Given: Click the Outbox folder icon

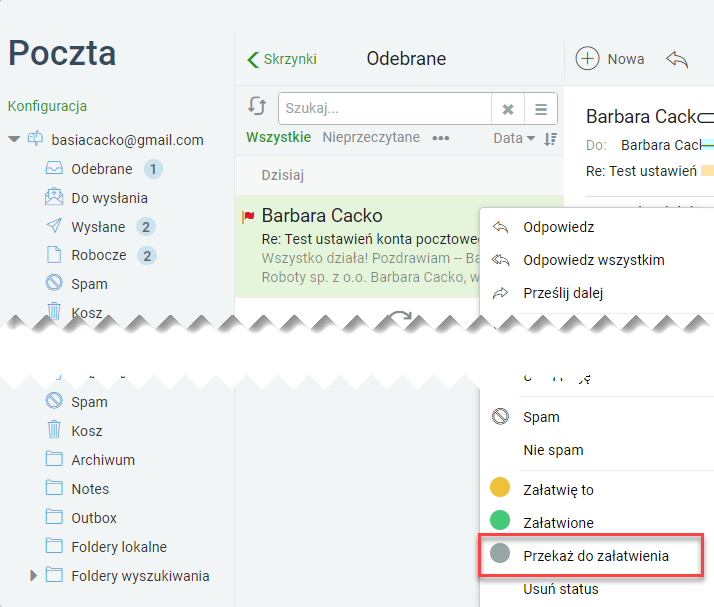Looking at the screenshot, I should coord(54,517).
